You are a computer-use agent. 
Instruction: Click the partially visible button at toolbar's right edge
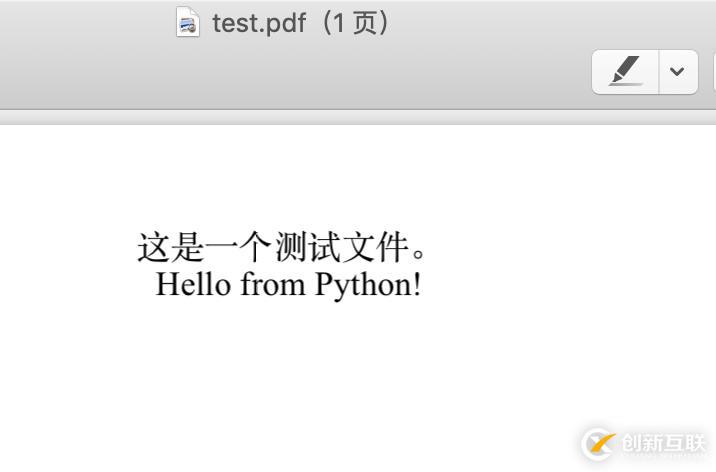pos(712,72)
